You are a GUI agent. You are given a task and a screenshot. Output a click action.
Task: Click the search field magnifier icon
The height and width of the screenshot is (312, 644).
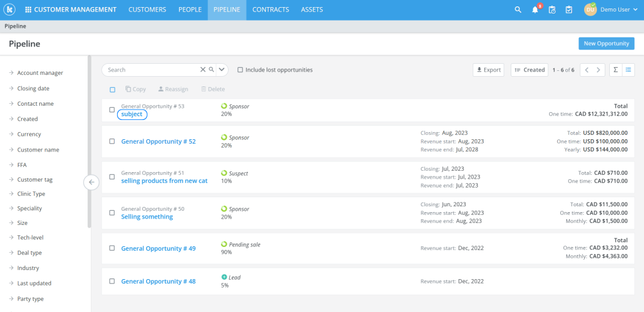(211, 70)
